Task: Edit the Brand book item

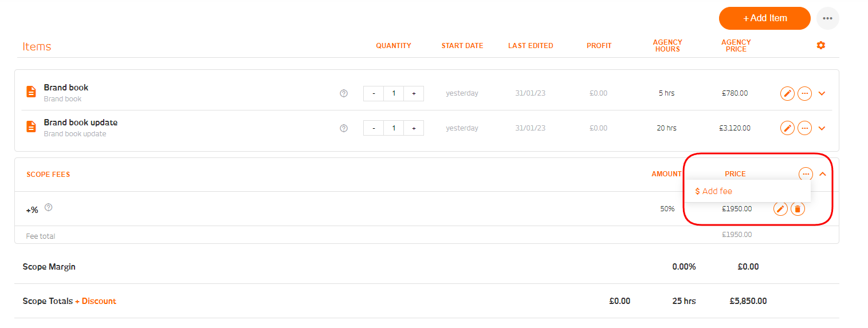Action: [x=788, y=93]
